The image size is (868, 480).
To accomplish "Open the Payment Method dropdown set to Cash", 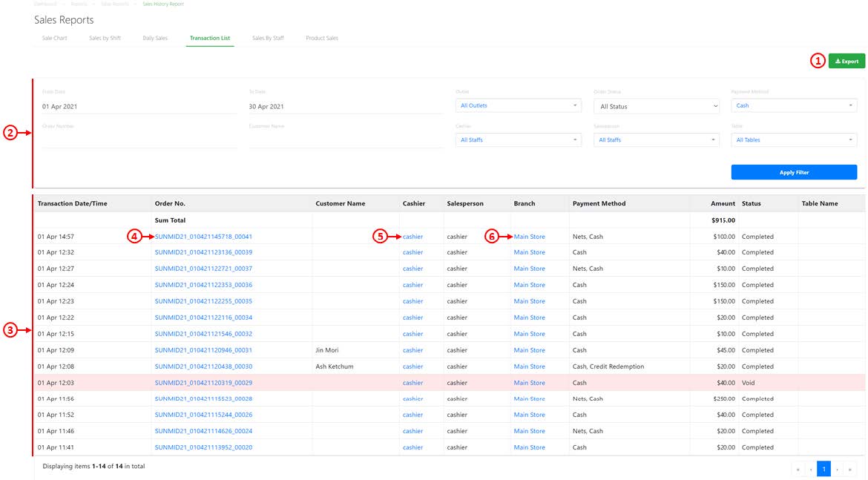I will tap(794, 105).
